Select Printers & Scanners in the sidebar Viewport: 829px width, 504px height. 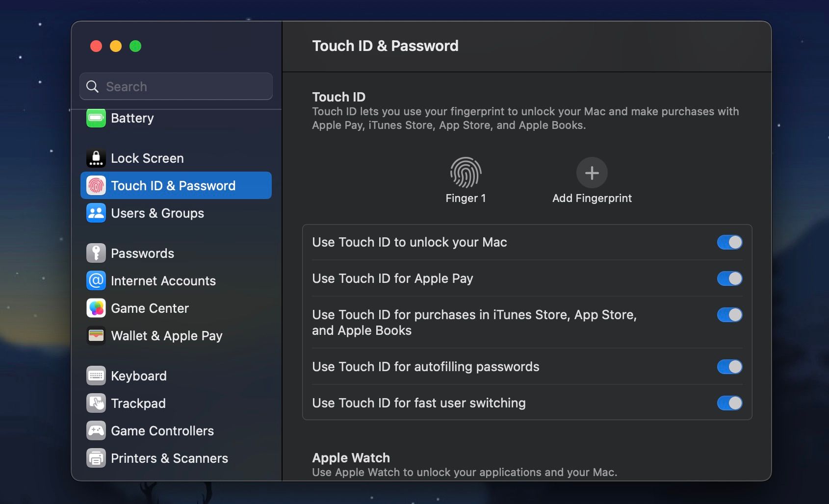coord(96,458)
